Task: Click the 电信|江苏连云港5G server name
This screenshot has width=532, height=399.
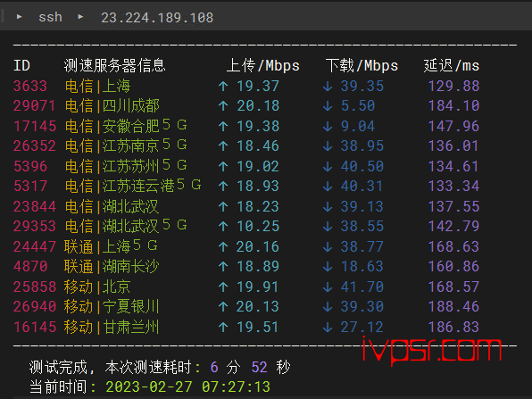Action: [x=133, y=186]
